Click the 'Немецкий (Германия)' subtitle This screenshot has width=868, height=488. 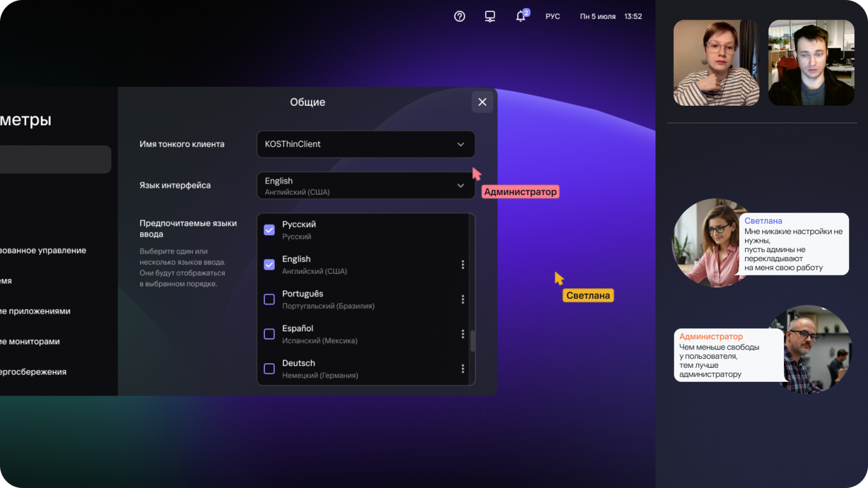(x=320, y=376)
